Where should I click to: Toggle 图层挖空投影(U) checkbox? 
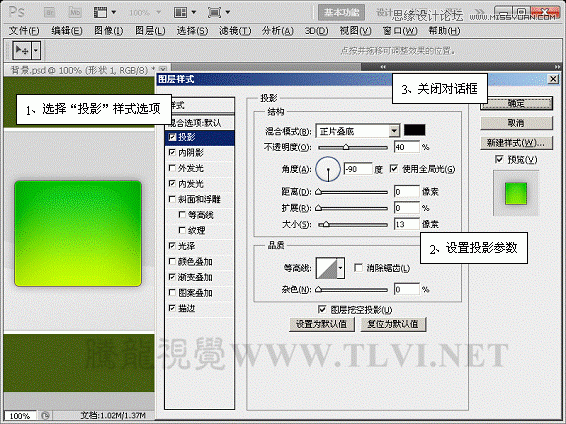(322, 309)
